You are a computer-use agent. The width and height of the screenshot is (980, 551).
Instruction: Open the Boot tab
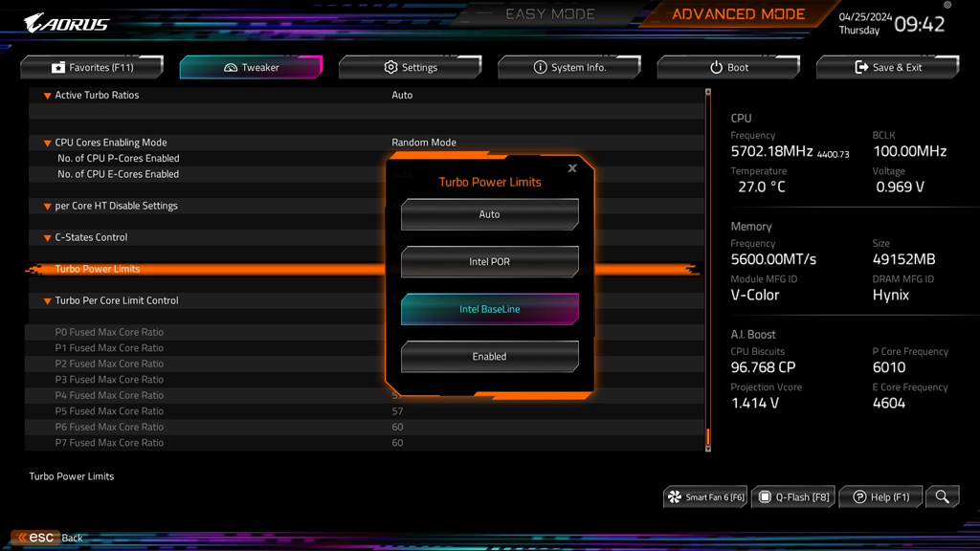[x=728, y=68]
